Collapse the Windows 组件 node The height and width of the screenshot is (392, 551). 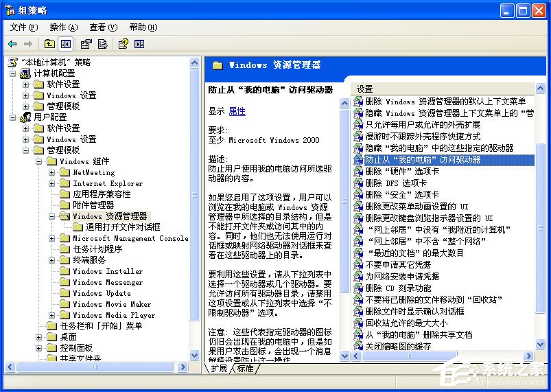point(38,162)
